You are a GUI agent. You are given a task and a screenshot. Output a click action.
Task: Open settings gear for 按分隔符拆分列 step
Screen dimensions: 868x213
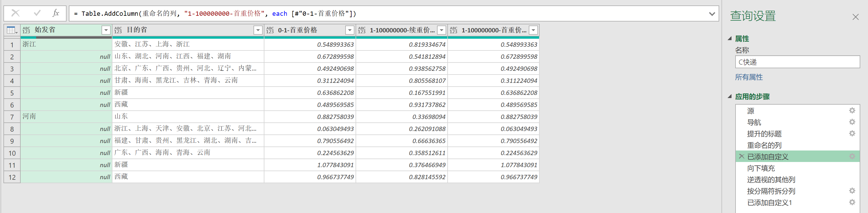coord(852,191)
